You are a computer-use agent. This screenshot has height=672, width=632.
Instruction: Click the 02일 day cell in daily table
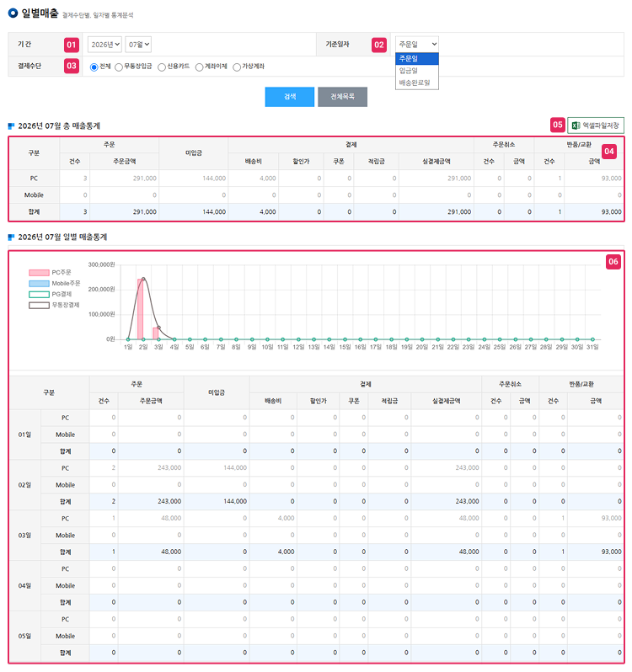(x=24, y=485)
